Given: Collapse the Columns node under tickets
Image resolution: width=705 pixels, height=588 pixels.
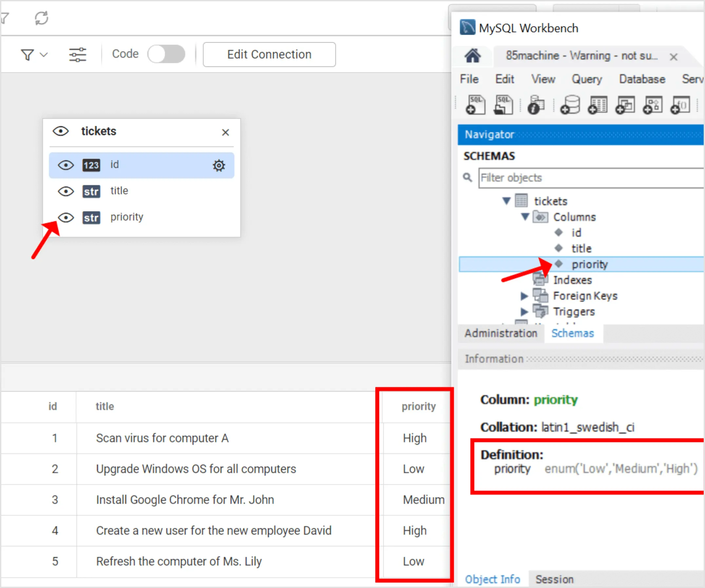Looking at the screenshot, I should coord(525,217).
